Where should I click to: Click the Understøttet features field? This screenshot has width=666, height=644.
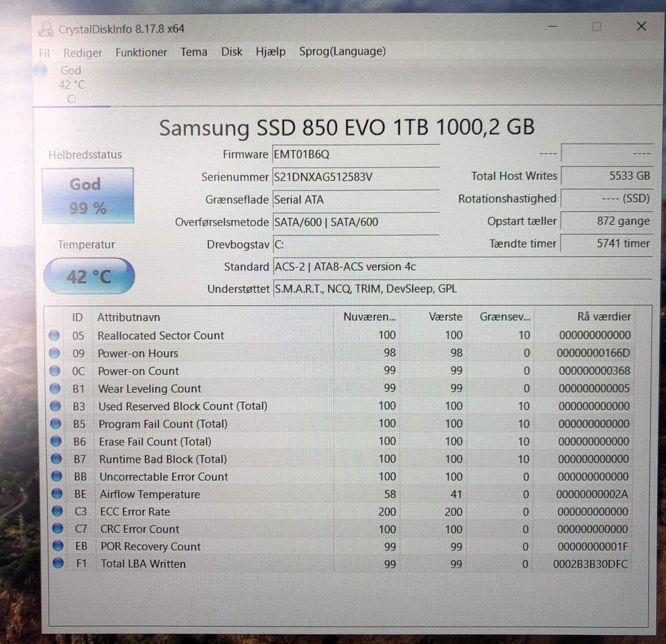point(463,289)
